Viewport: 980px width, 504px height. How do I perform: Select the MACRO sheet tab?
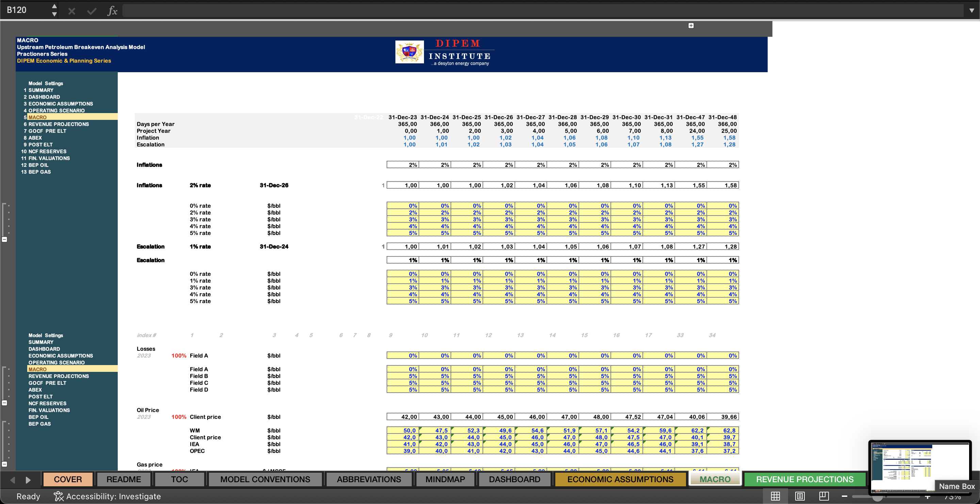(x=715, y=479)
